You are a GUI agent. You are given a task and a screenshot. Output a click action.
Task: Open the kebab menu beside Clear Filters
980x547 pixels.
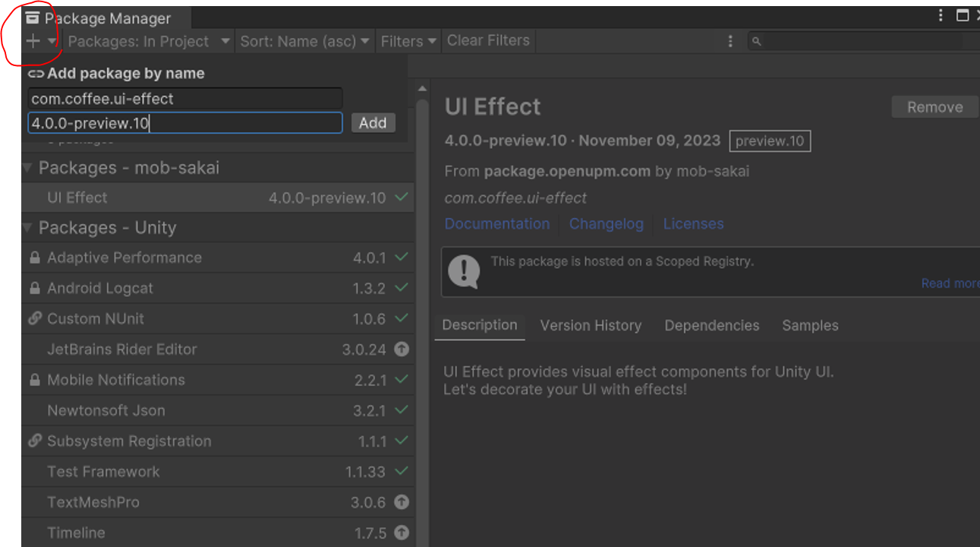click(730, 41)
